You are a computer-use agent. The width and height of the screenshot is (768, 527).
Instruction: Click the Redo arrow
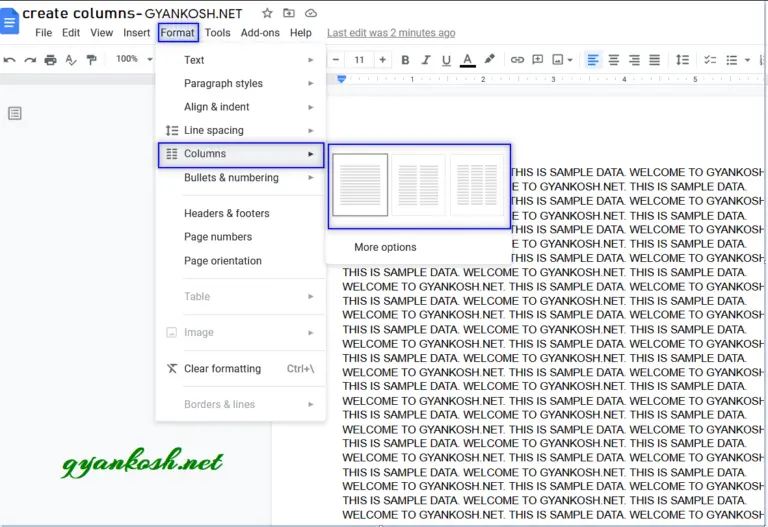point(30,60)
